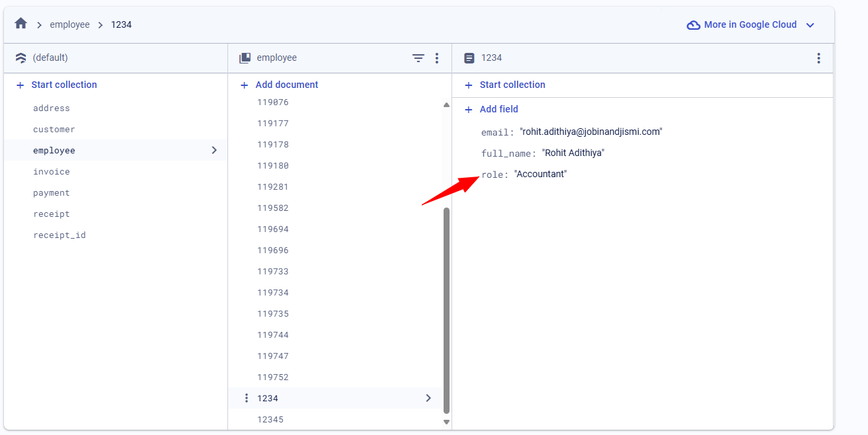The image size is (868, 435).
Task: Click the document icon beside 1234 header
Action: coord(469,58)
